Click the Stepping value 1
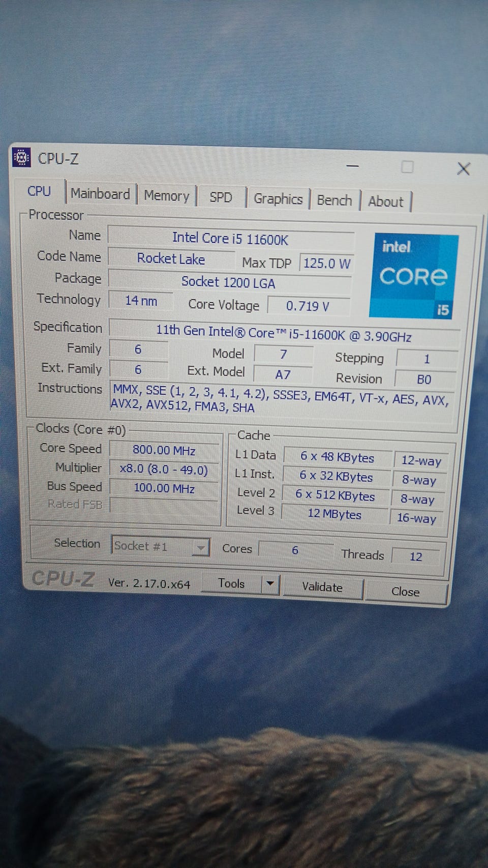The height and width of the screenshot is (868, 488). (x=426, y=359)
